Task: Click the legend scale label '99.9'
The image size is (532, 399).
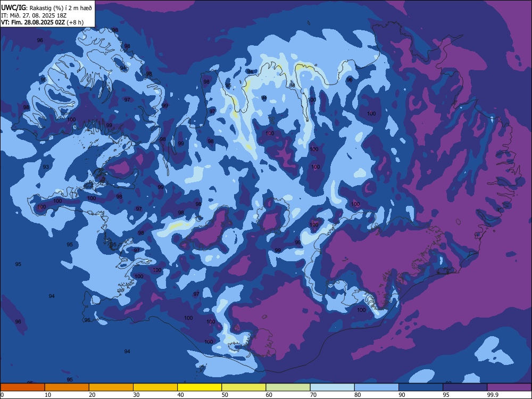Action: tap(492, 395)
